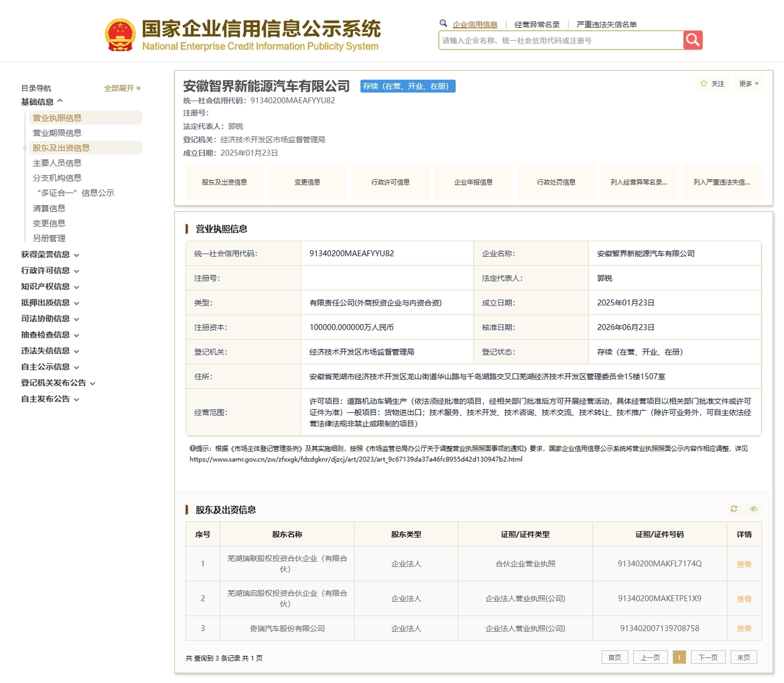Click license number 913402007139708758

(660, 629)
